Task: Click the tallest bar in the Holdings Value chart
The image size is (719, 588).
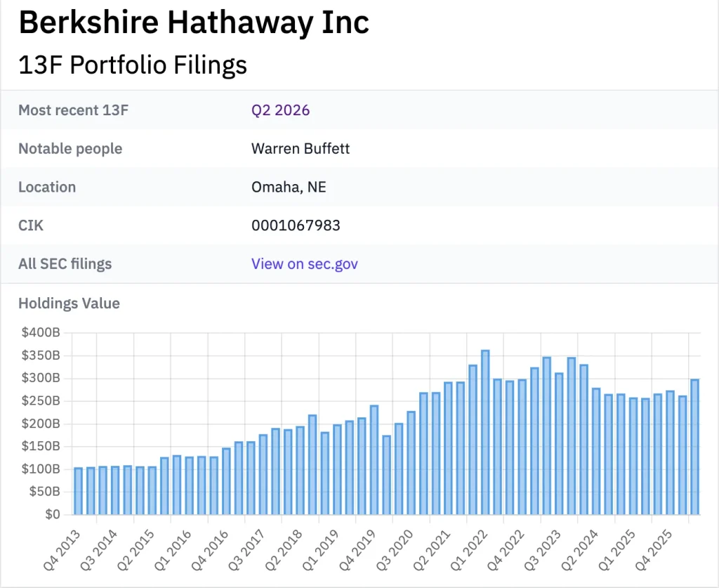Action: coord(485,432)
